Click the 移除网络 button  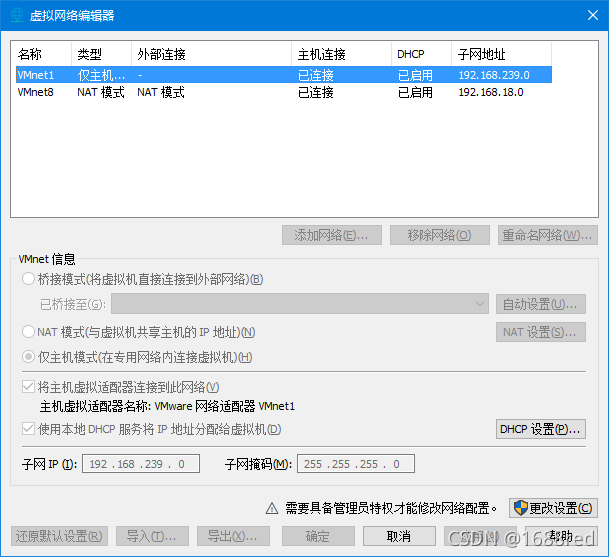click(440, 235)
